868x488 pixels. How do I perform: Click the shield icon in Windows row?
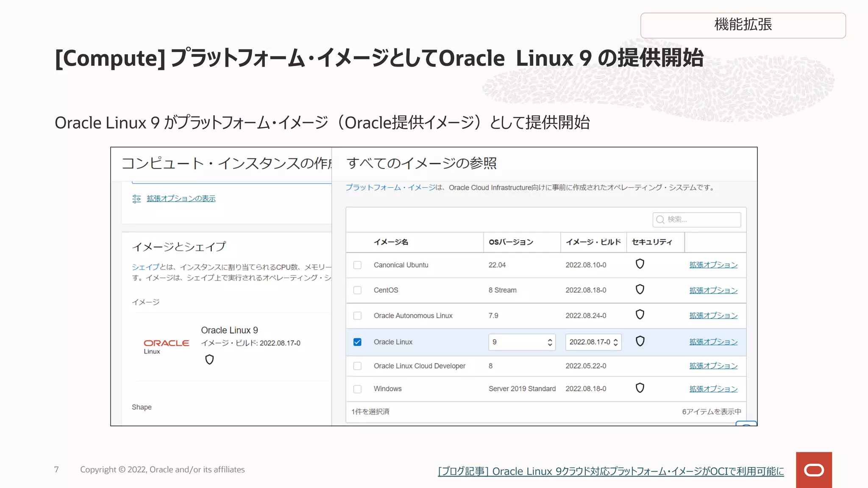[x=640, y=388]
